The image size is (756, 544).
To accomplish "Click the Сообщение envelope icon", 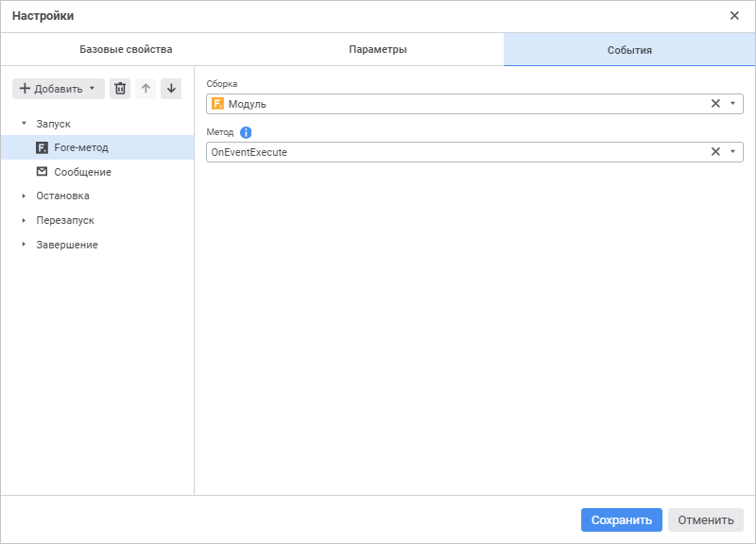I will pyautogui.click(x=42, y=172).
